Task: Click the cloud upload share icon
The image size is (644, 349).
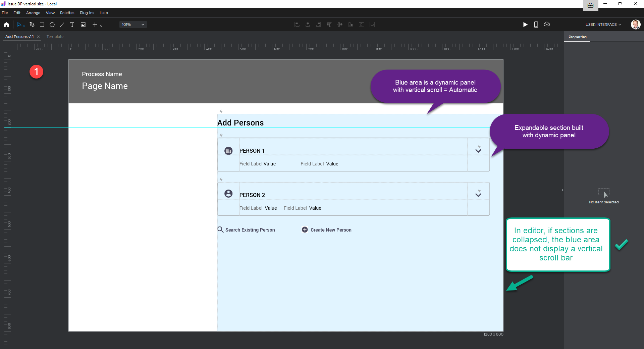Action: (x=547, y=24)
